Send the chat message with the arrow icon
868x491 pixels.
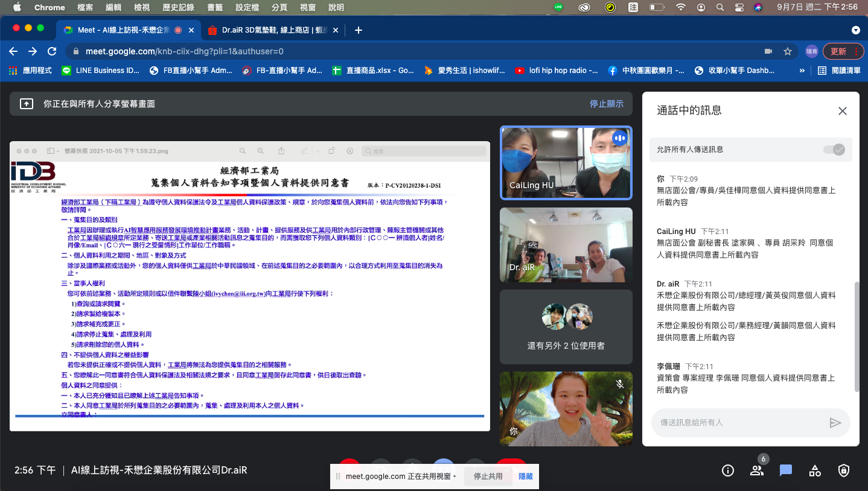pyautogui.click(x=836, y=422)
